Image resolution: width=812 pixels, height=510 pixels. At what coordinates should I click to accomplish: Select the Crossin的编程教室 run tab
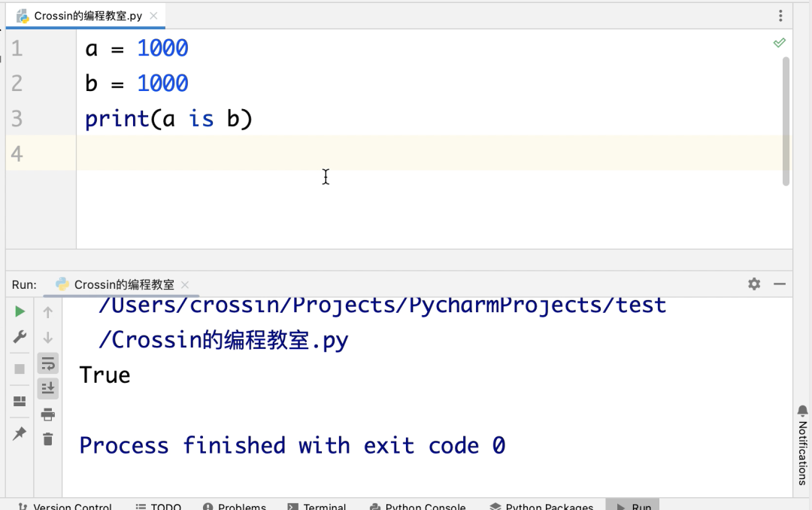click(123, 284)
